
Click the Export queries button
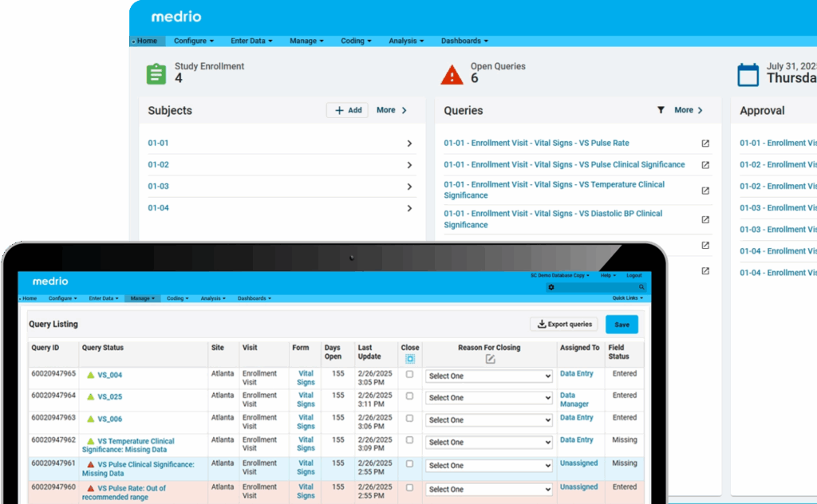click(564, 325)
